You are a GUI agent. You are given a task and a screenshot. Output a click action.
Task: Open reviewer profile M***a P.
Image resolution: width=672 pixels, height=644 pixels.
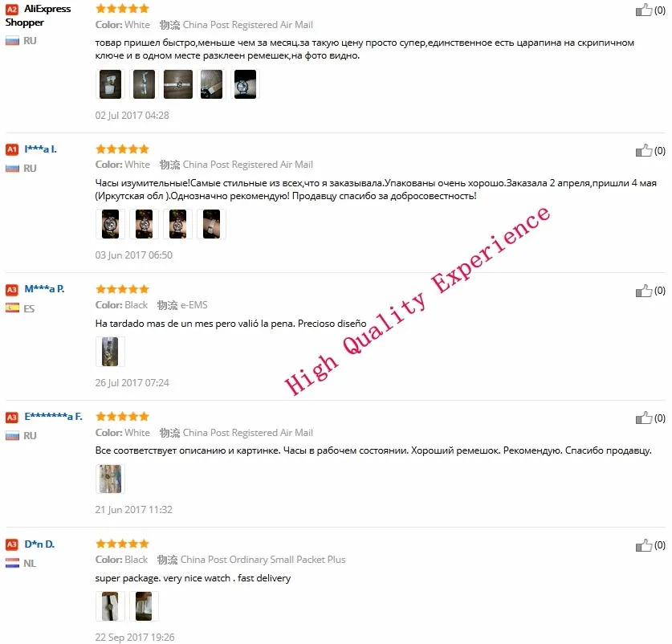tap(44, 289)
